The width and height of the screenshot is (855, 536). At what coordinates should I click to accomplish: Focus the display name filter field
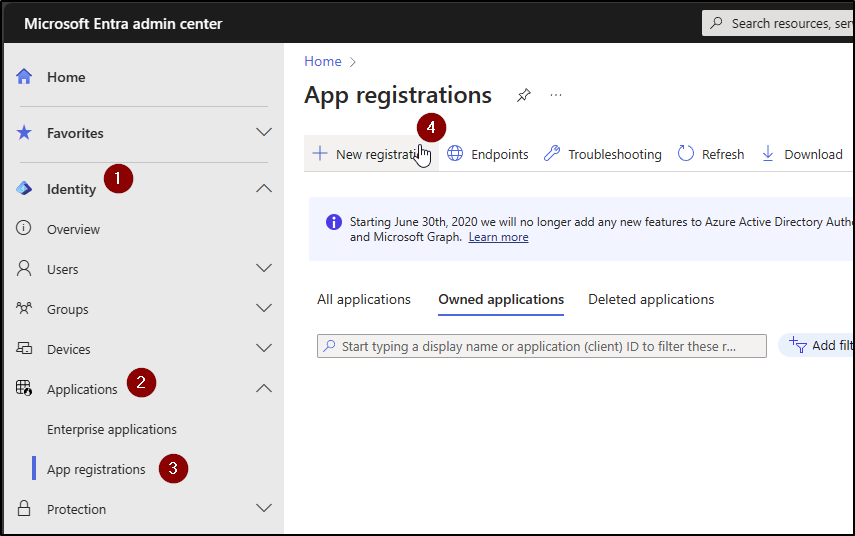(541, 346)
